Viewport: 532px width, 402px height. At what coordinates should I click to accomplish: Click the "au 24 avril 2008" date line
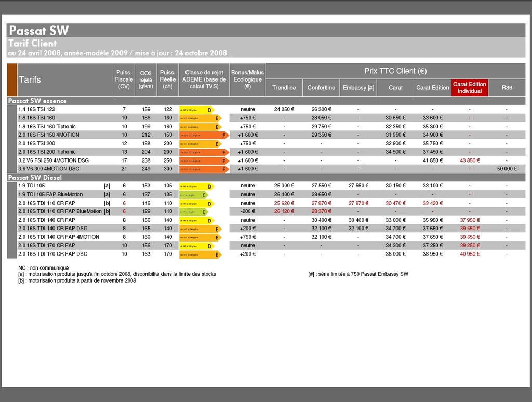[117, 53]
